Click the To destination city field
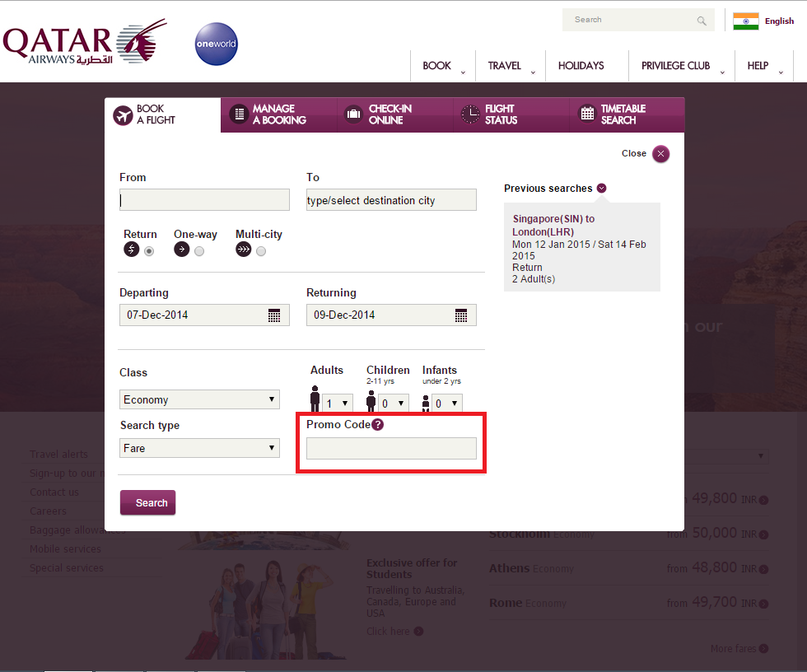The height and width of the screenshot is (672, 807). pos(391,199)
